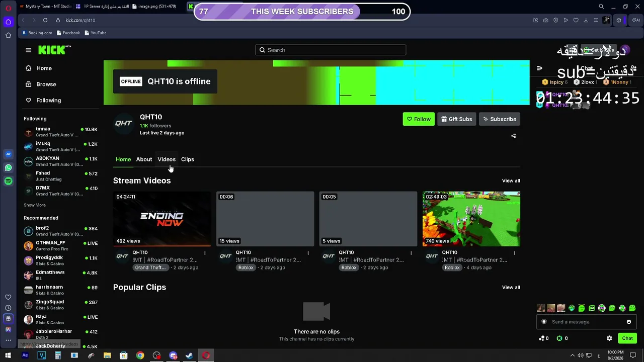This screenshot has height=362, width=644.
Task: Click the Kick logo
Action: click(x=54, y=50)
